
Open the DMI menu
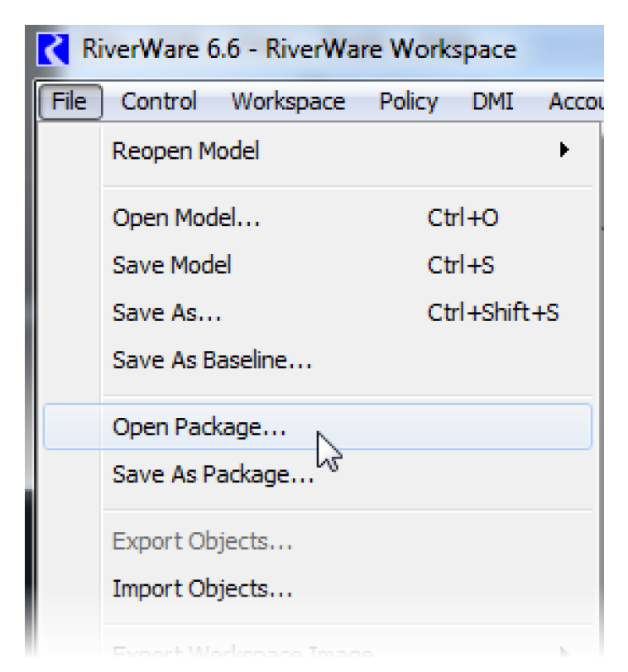pos(492,101)
